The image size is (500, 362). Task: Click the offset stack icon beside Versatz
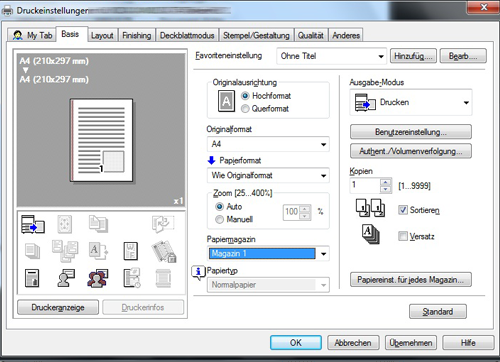371,234
